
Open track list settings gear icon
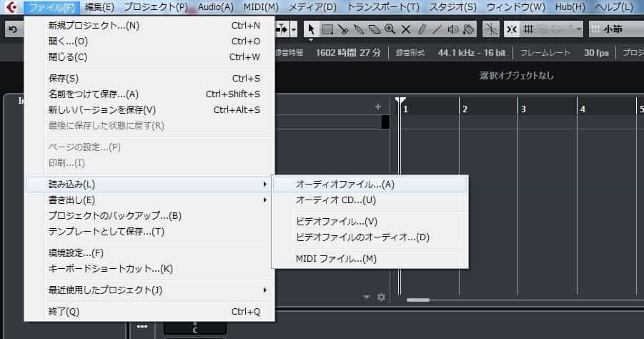pos(382,297)
